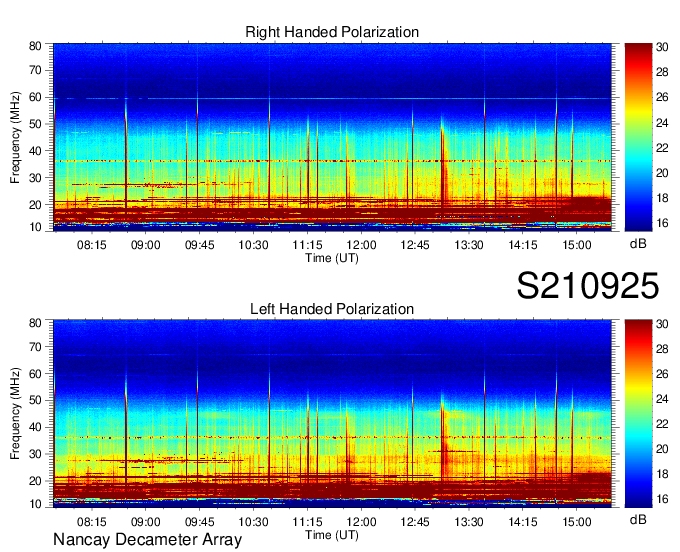Click the 20 dB label on upper colorbar
The height and width of the screenshot is (552, 680).
click(662, 173)
